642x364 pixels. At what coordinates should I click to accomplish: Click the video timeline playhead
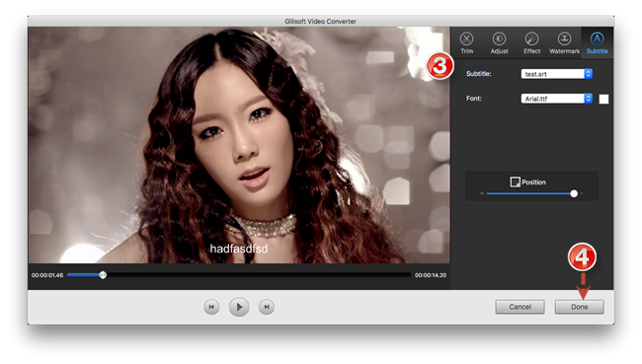pyautogui.click(x=103, y=275)
